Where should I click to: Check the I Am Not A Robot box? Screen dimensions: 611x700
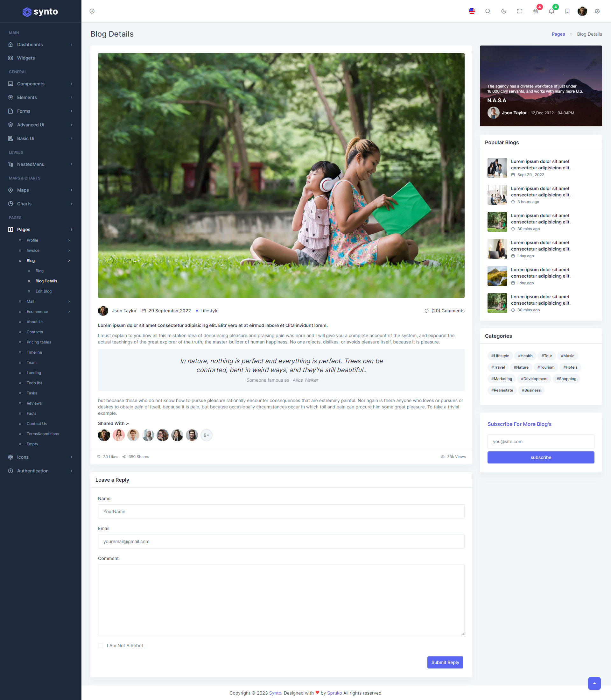point(101,646)
